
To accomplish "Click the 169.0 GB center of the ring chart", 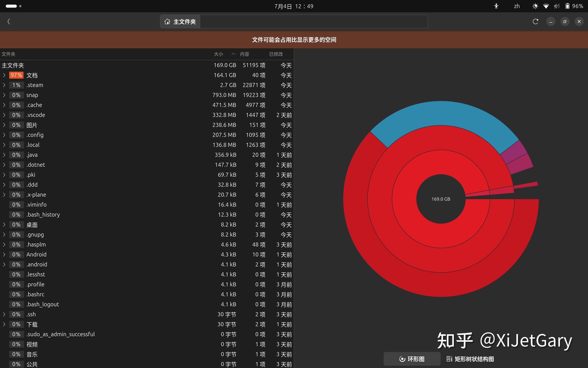I will tap(441, 199).
